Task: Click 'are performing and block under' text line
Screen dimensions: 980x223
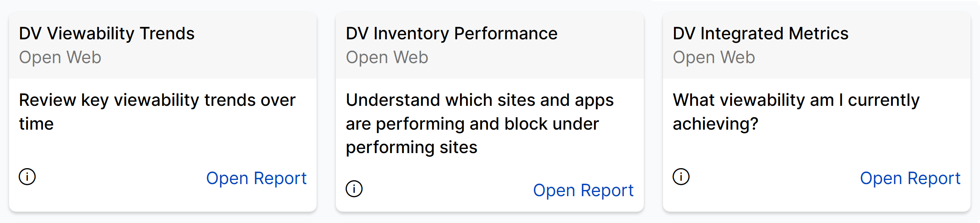Action: [472, 124]
